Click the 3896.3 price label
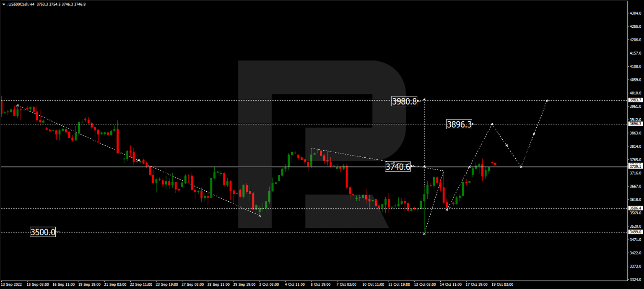644x289 pixels. [459, 124]
